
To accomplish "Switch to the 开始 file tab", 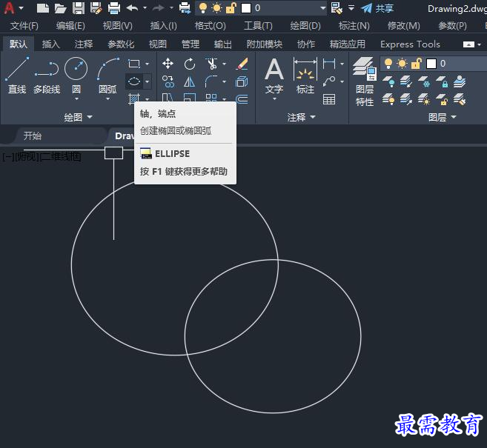I will coord(33,136).
